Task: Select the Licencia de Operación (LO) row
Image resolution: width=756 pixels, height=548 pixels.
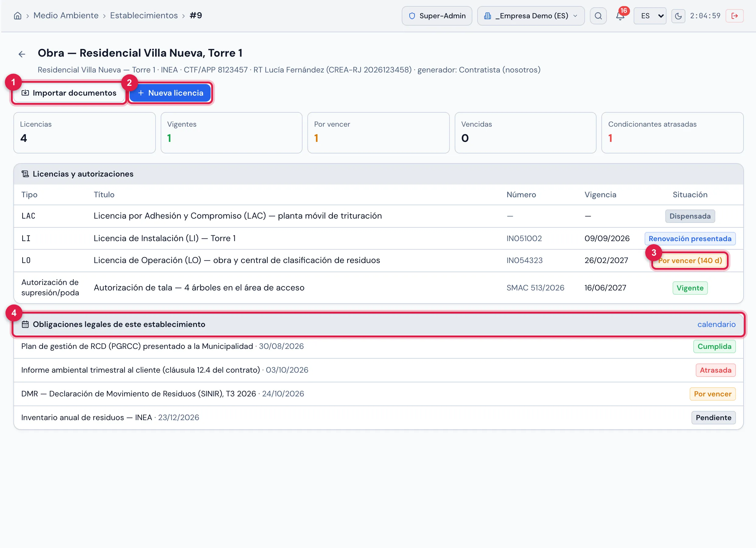Action: [x=378, y=261]
